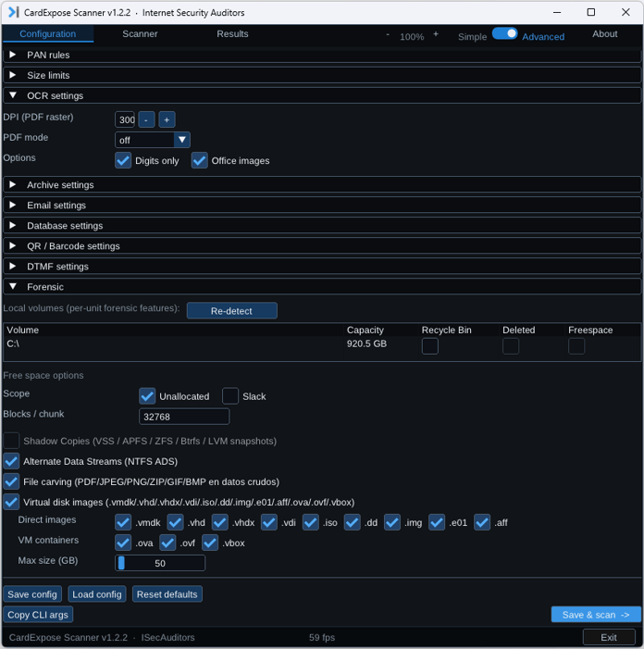Expand the PAN rules section
This screenshot has height=649, width=644.
322,55
